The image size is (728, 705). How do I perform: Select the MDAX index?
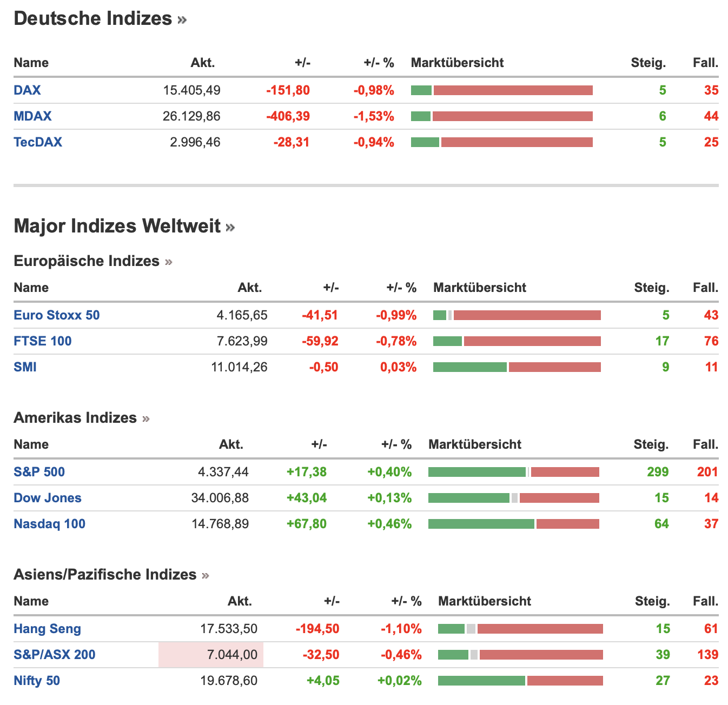tap(32, 116)
